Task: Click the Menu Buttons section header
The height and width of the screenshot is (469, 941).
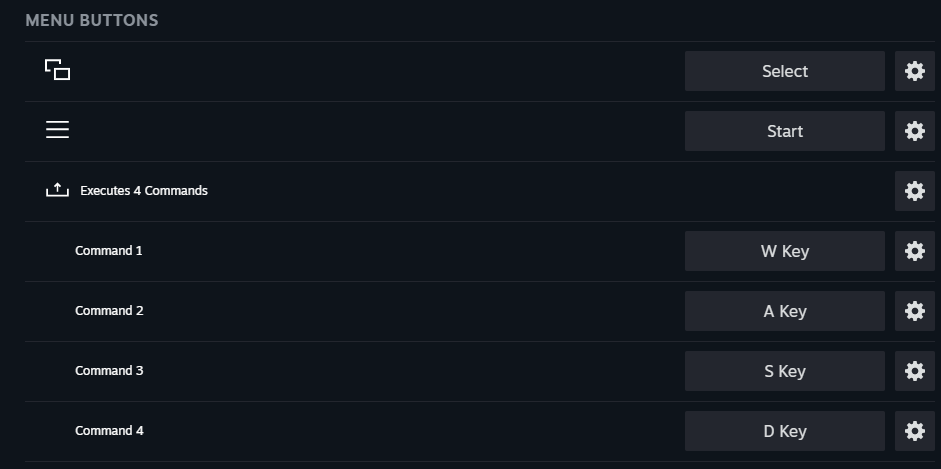Action: click(x=92, y=20)
